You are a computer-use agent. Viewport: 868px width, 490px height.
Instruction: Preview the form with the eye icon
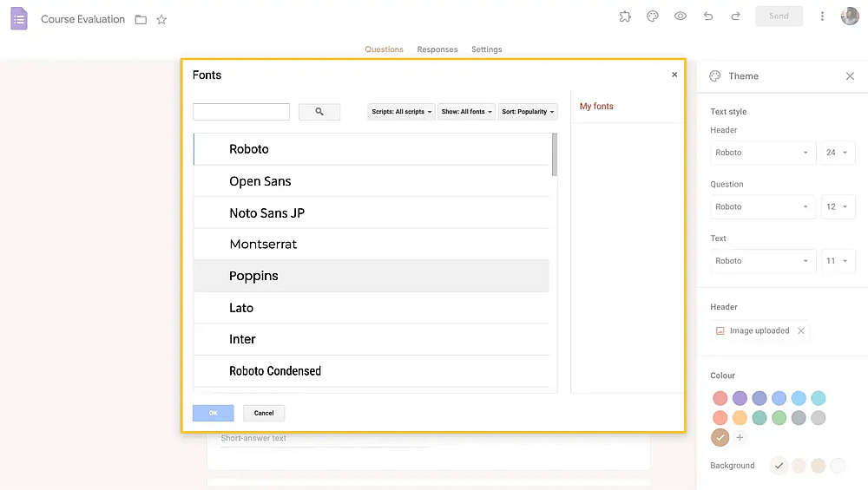click(x=681, y=16)
